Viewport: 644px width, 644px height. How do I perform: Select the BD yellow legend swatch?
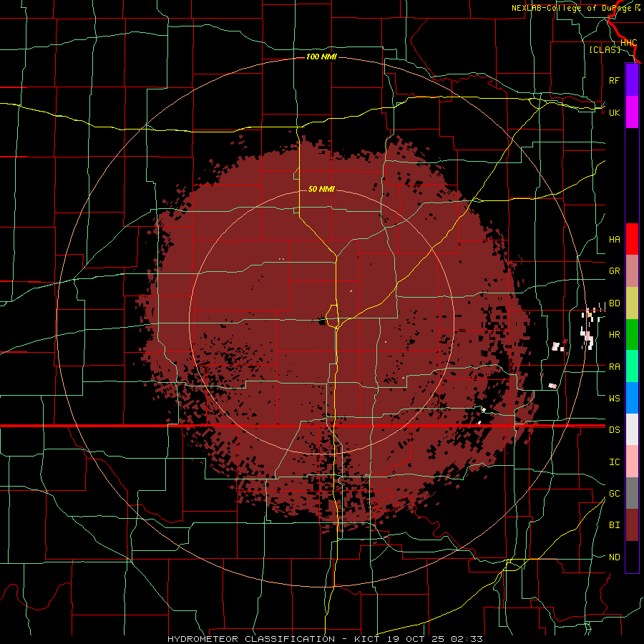(632, 303)
